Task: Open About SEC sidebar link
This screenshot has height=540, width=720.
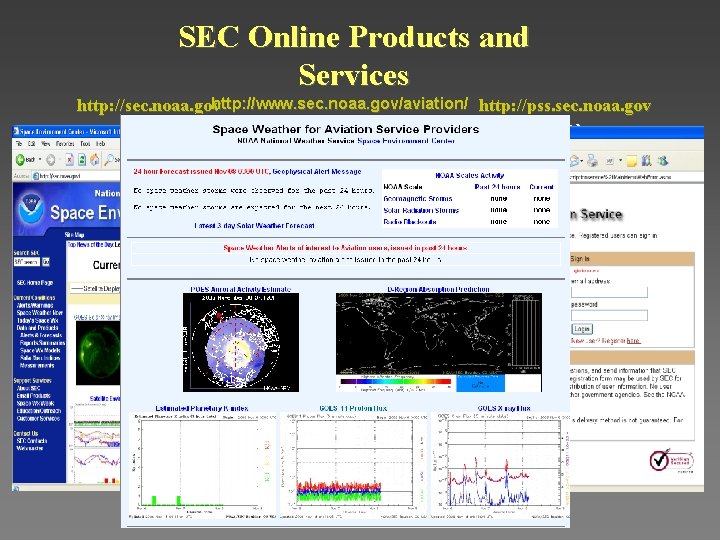Action: point(28,388)
